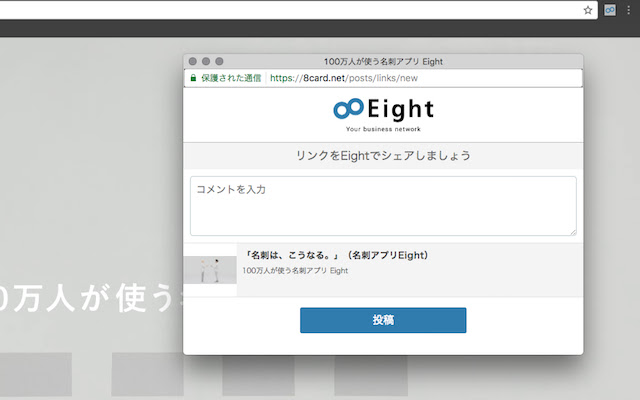Bookmark the page with the star icon
Viewport: 640px width, 400px height.
tap(587, 10)
